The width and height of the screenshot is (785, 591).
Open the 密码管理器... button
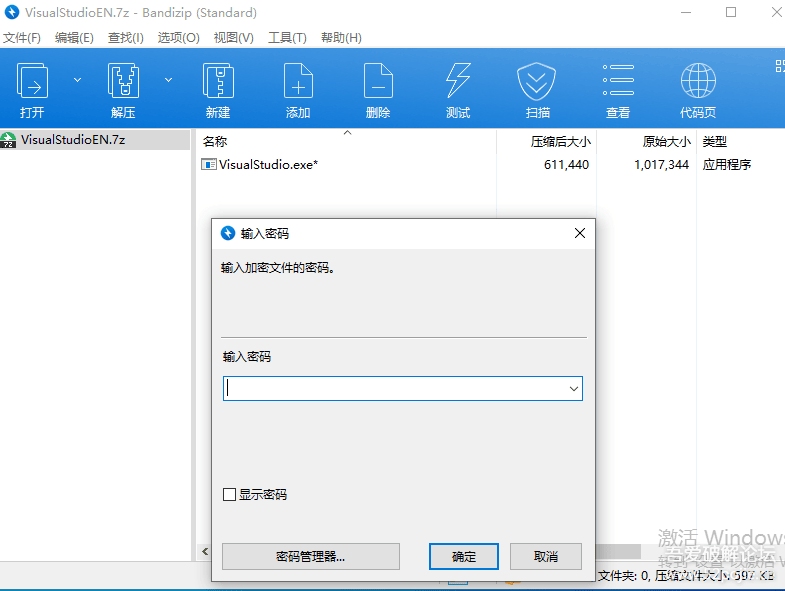coord(310,556)
